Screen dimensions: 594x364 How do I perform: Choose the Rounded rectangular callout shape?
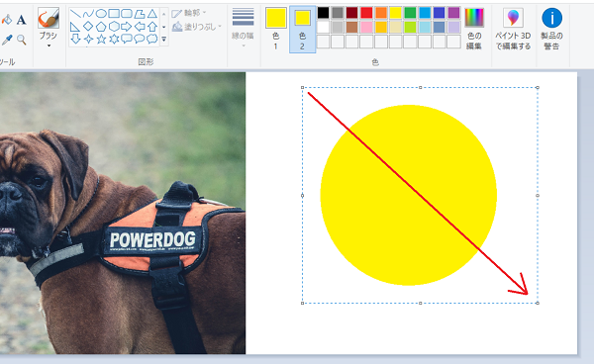(x=127, y=39)
